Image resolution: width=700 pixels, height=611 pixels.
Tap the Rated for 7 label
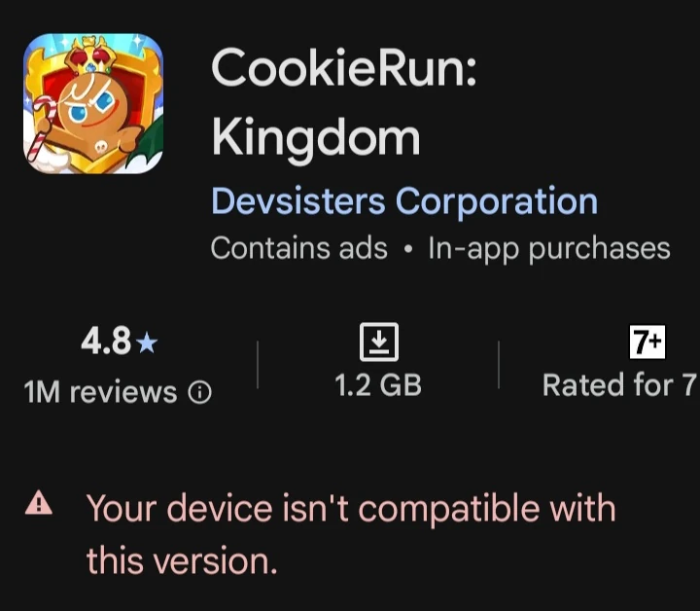619,385
